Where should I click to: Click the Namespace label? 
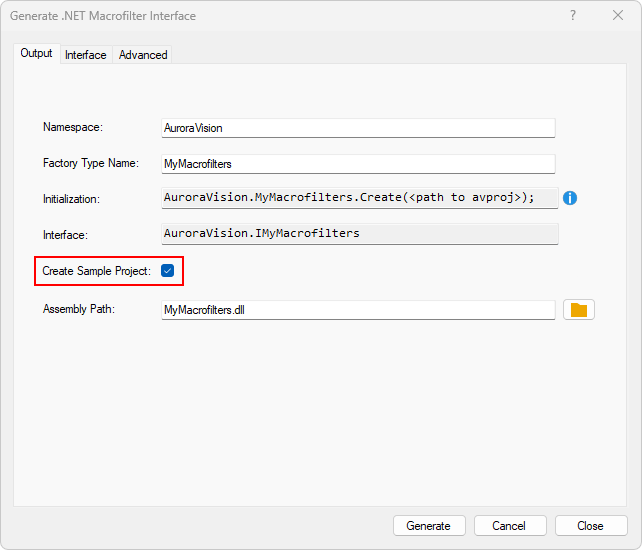click(73, 127)
